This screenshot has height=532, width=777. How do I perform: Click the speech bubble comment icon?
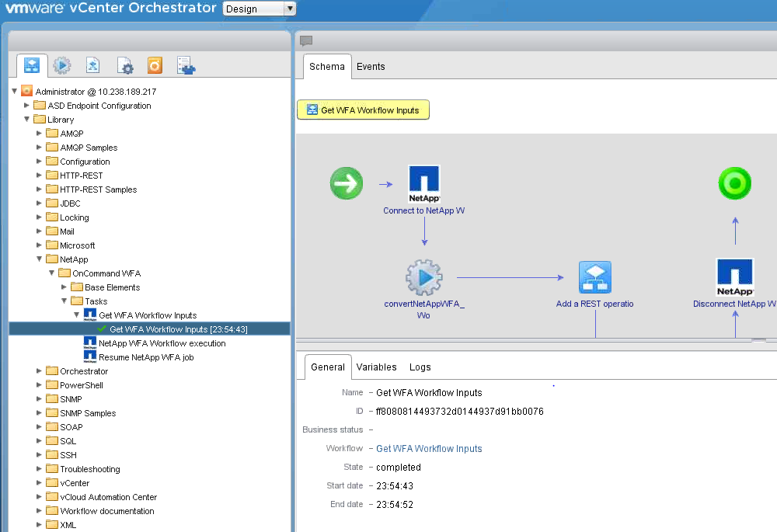pos(306,40)
